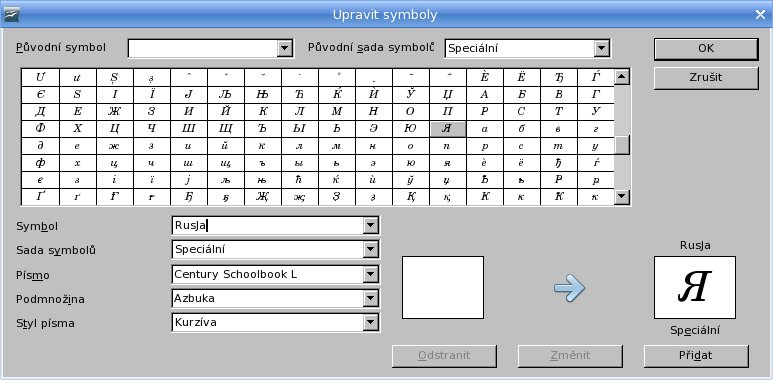Image resolution: width=773 pixels, height=380 pixels.
Task: Select the lowercase Cyrillic щ cell
Action: 225,163
